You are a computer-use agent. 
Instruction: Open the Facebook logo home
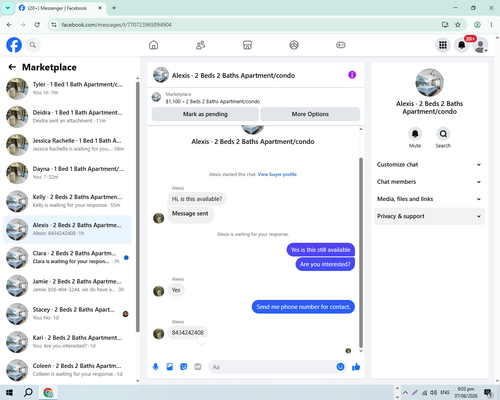[x=14, y=45]
